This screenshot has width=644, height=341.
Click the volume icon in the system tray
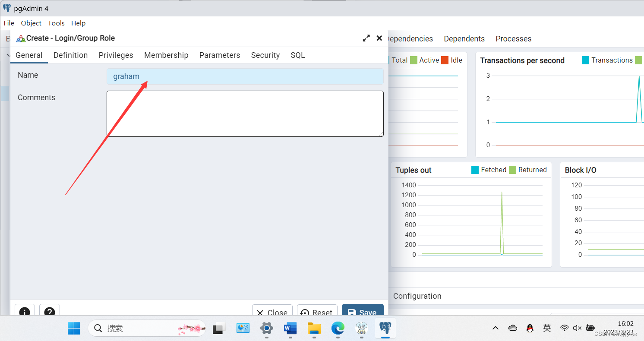tap(577, 328)
